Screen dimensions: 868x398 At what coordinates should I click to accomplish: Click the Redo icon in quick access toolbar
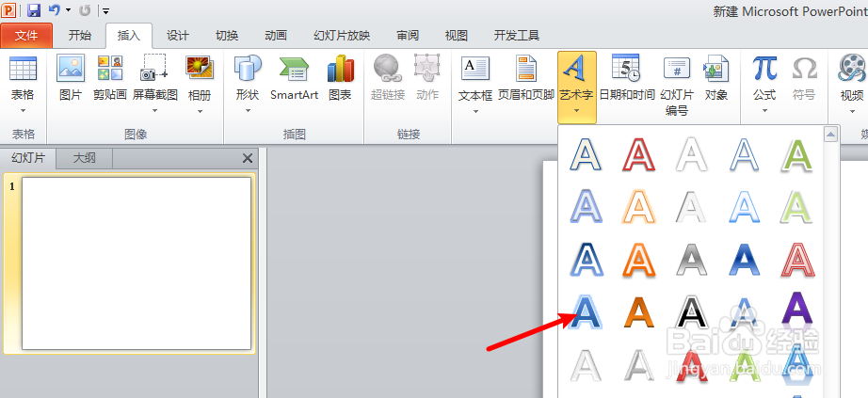85,10
